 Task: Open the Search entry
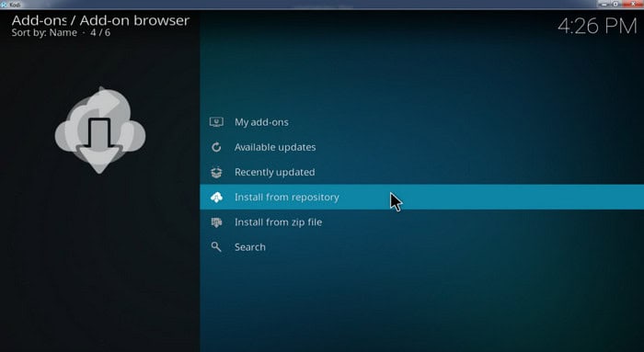421,247
